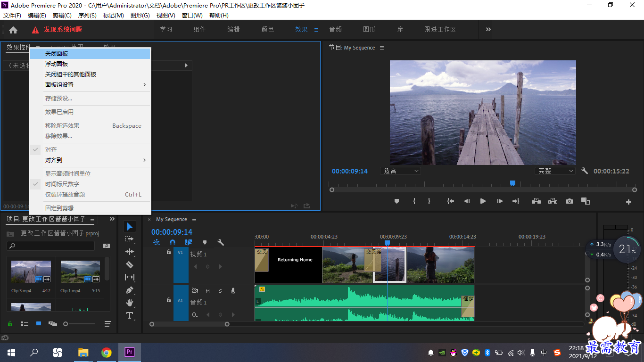Click Add Marker in Program monitor

[396, 201]
